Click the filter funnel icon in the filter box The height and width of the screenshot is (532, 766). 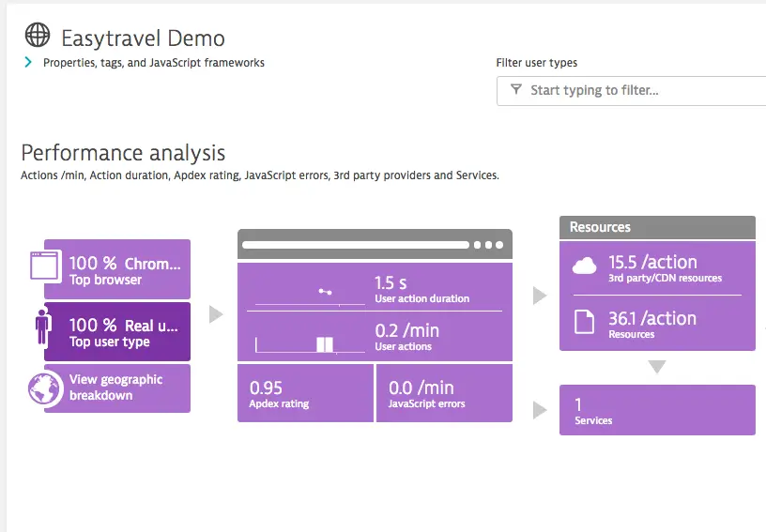[516, 89]
